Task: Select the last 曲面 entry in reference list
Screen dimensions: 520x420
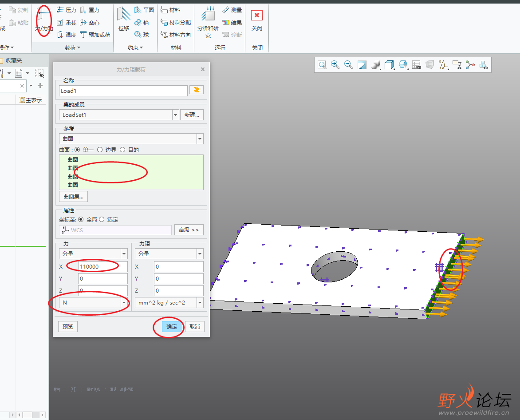Action: tap(73, 185)
